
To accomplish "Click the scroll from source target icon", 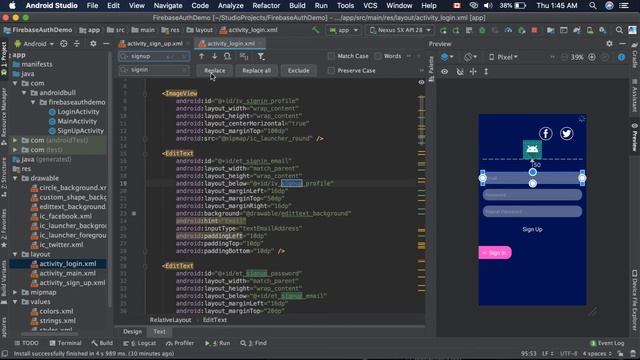I will point(64,44).
